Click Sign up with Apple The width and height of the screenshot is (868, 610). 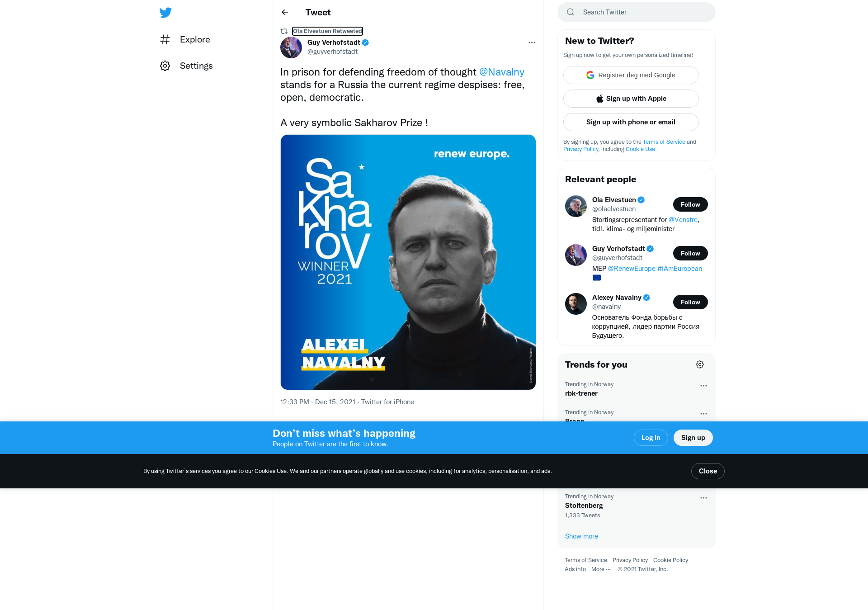(x=631, y=99)
